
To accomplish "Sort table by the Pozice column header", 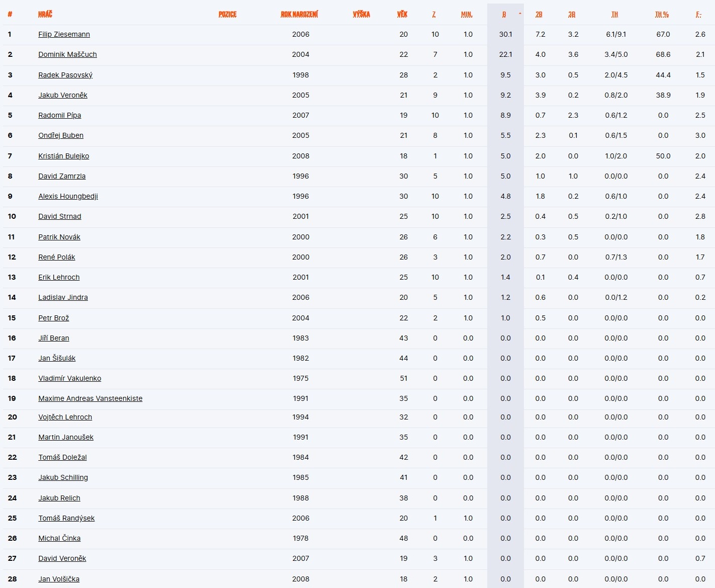I will click(227, 14).
